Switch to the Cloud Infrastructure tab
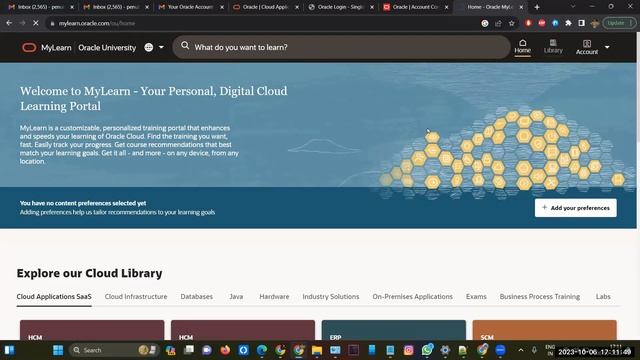The image size is (640, 360). click(136, 297)
